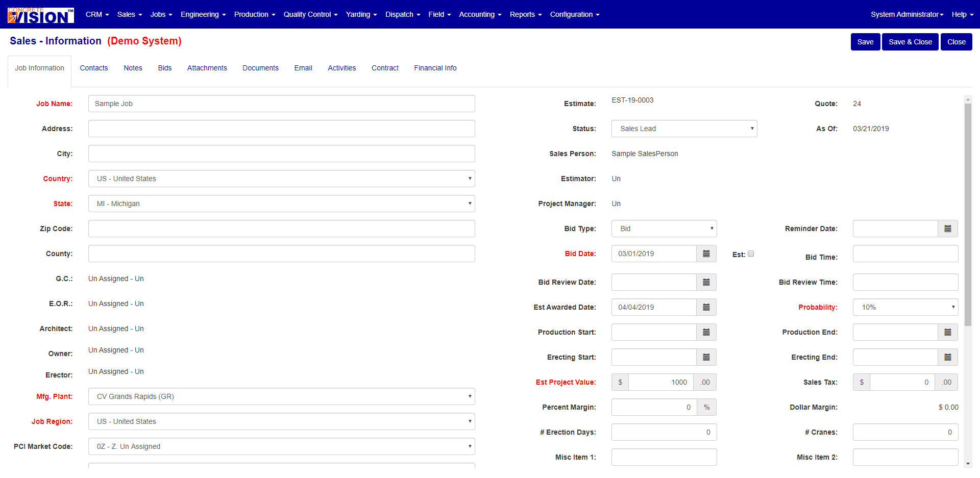
Task: Open the Bid Type dropdown
Action: 664,229
